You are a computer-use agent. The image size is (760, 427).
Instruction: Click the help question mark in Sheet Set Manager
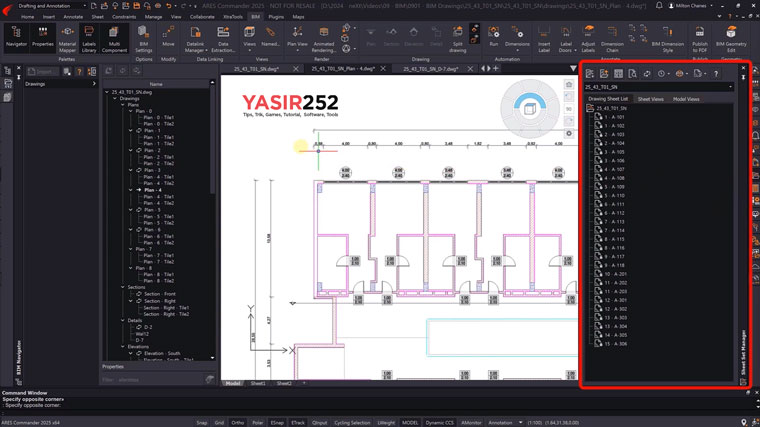(716, 74)
